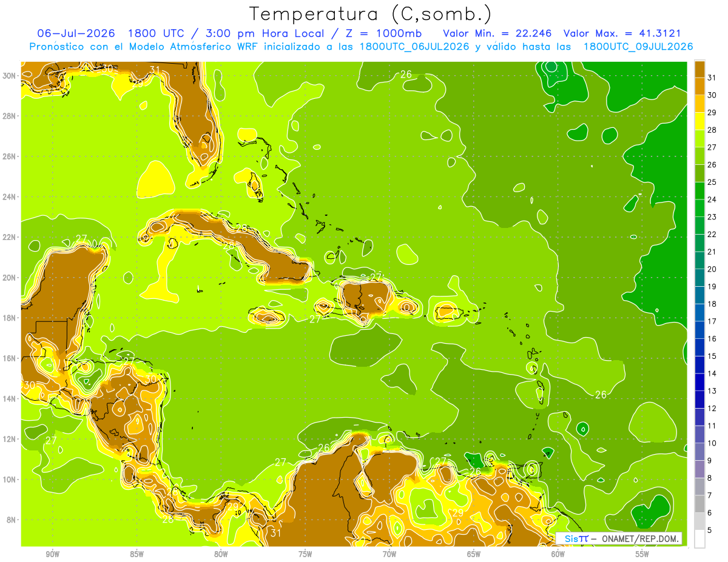The image size is (728, 562).
Task: Click the "12N" latitude axis label
Action: (x=10, y=439)
